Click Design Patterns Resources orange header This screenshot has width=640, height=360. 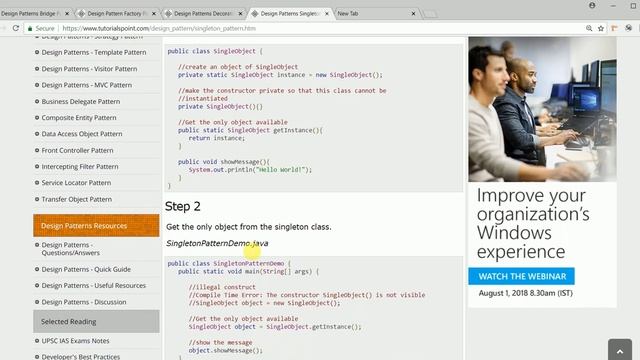click(x=96, y=225)
